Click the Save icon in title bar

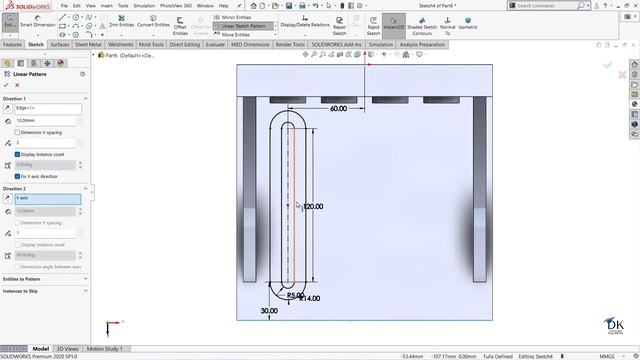coord(289,6)
